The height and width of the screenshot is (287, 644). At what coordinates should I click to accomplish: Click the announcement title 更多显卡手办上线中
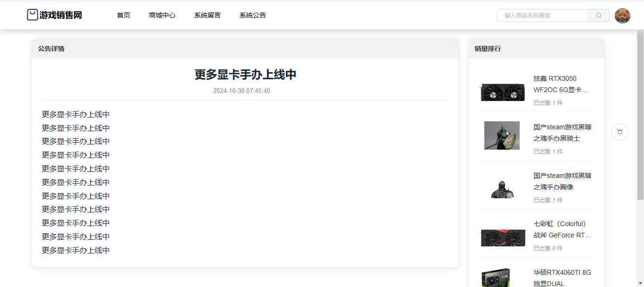coord(245,75)
